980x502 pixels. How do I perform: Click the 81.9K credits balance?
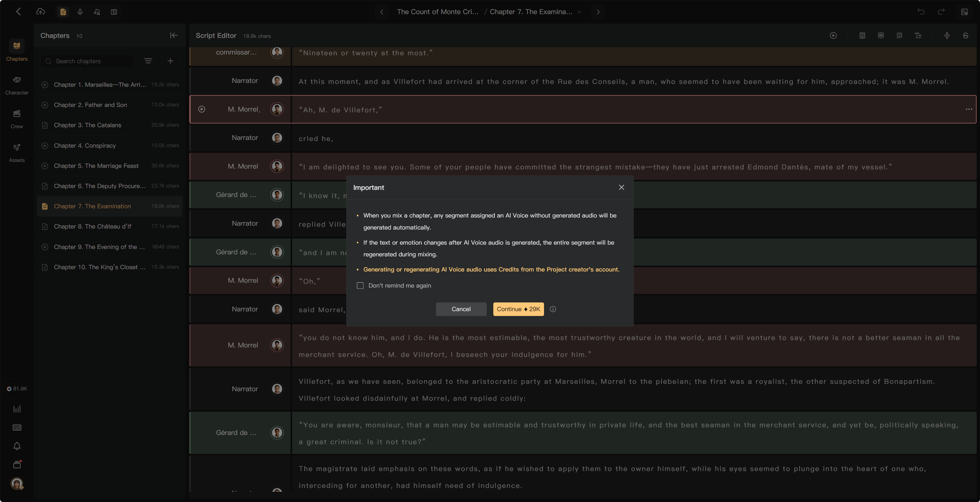tap(17, 389)
